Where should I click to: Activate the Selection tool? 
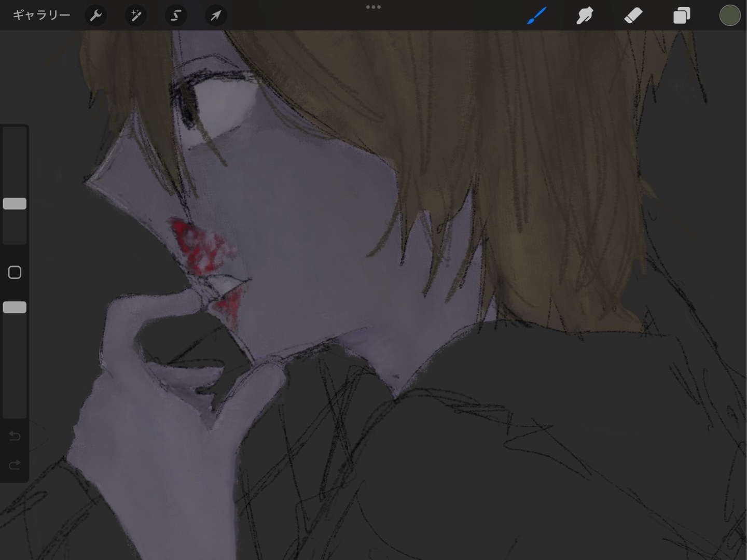point(176,16)
